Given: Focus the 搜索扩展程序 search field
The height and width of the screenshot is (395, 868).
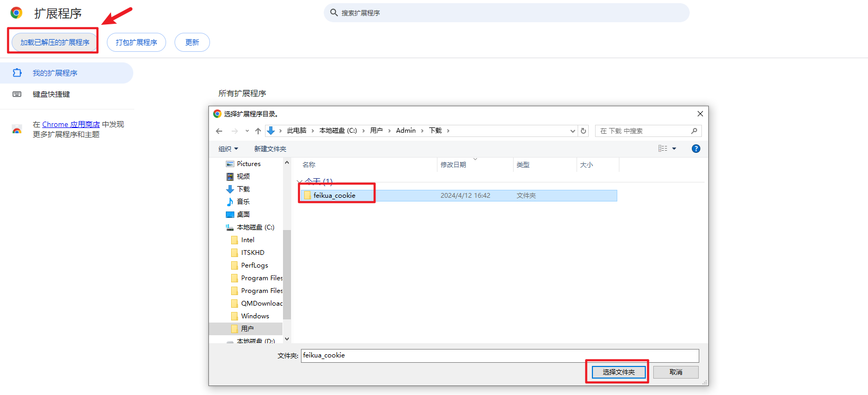Looking at the screenshot, I should [x=507, y=13].
